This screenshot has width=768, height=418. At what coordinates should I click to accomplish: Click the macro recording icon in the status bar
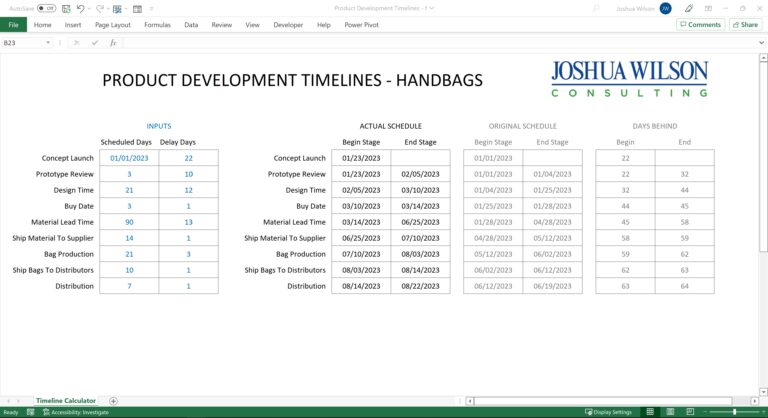(30, 412)
